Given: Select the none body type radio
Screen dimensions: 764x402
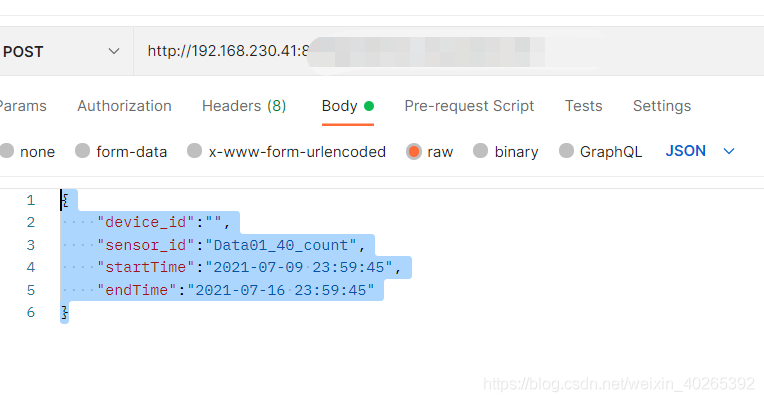Looking at the screenshot, I should coord(7,151).
